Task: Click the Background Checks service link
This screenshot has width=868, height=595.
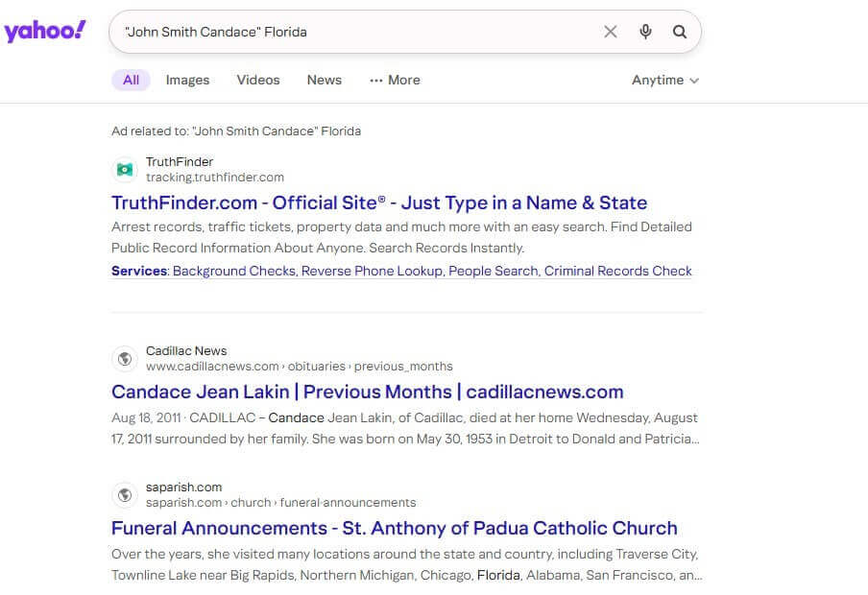Action: click(x=234, y=271)
